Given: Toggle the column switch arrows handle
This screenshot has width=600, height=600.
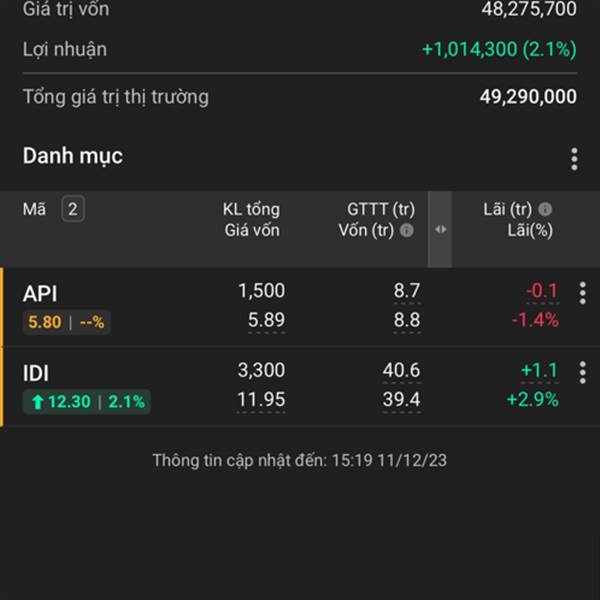Looking at the screenshot, I should click(440, 229).
